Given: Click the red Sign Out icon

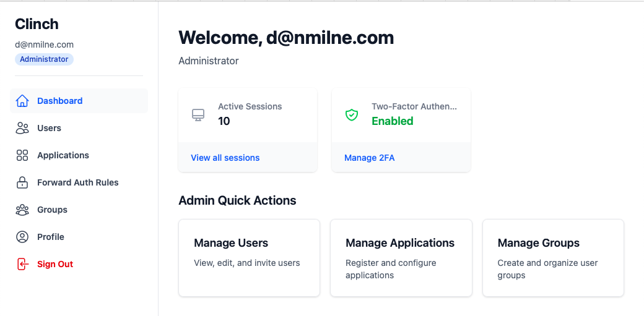Looking at the screenshot, I should (22, 264).
